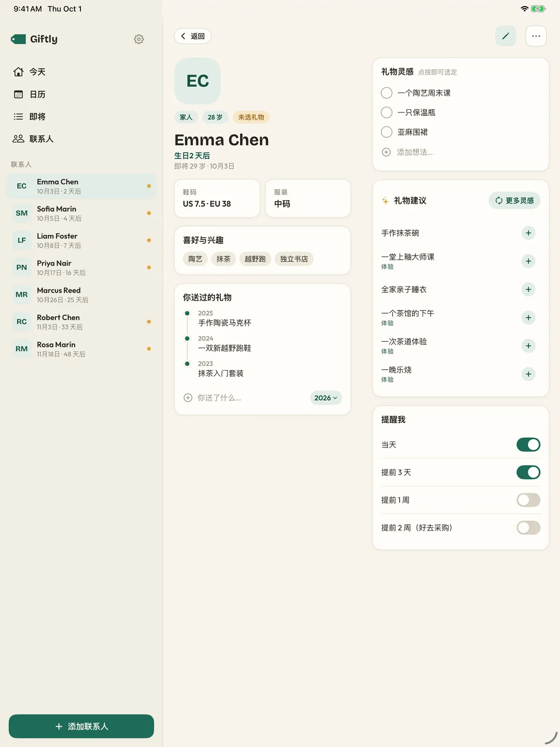Click the 2023 gift timeline dot
This screenshot has height=747, width=560.
click(x=187, y=364)
